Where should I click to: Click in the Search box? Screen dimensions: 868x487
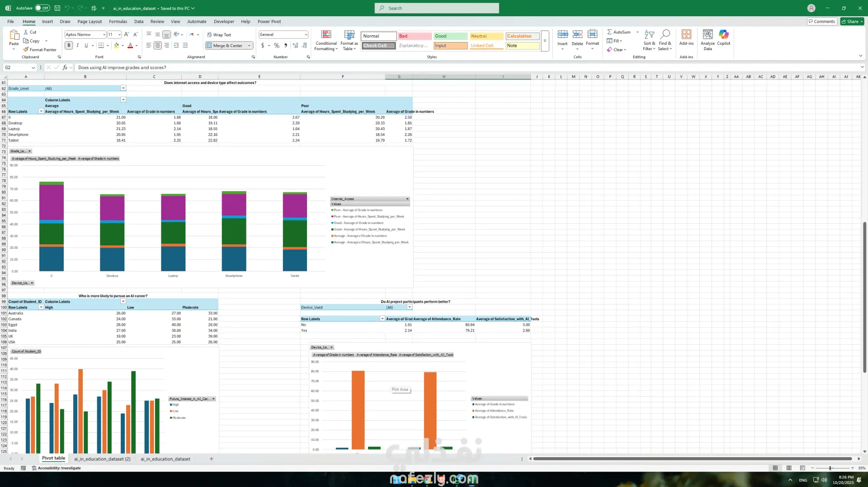(437, 8)
